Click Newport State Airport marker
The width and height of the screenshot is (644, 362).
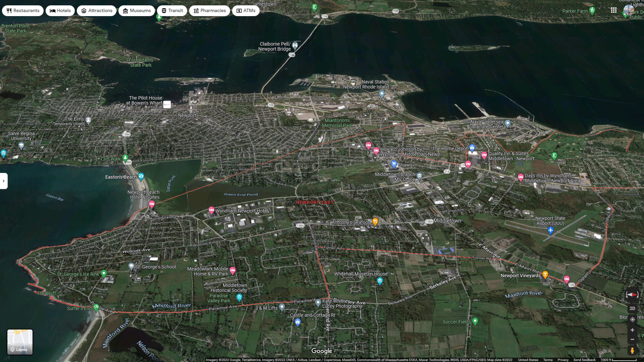pyautogui.click(x=550, y=230)
